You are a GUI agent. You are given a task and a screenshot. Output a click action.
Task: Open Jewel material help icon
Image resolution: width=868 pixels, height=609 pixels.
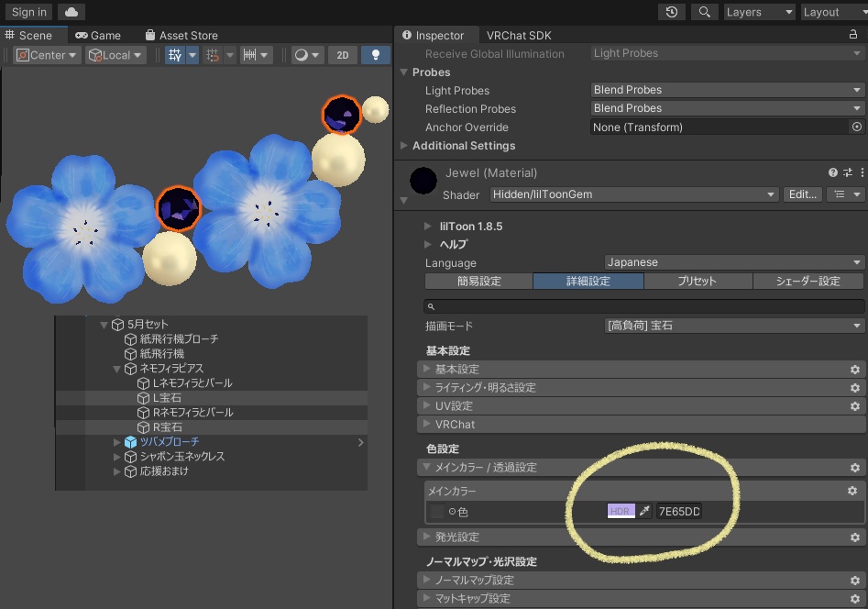pyautogui.click(x=832, y=173)
